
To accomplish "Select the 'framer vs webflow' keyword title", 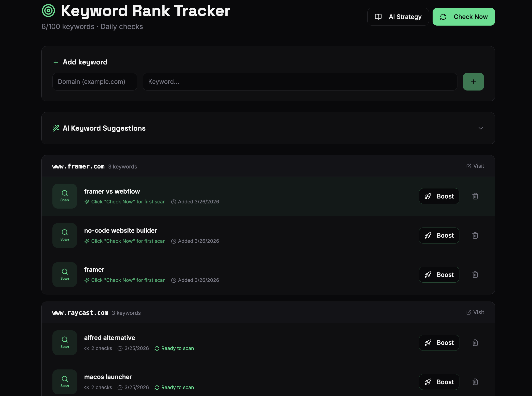I will pyautogui.click(x=112, y=191).
